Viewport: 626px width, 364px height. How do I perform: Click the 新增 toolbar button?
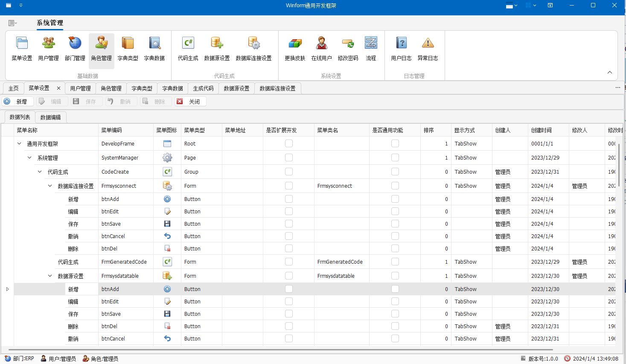(x=17, y=102)
